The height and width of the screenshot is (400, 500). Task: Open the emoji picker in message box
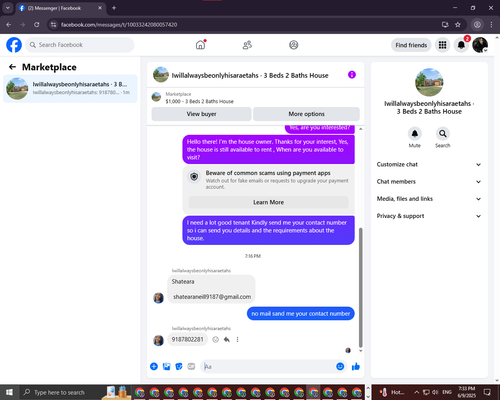coord(340,367)
